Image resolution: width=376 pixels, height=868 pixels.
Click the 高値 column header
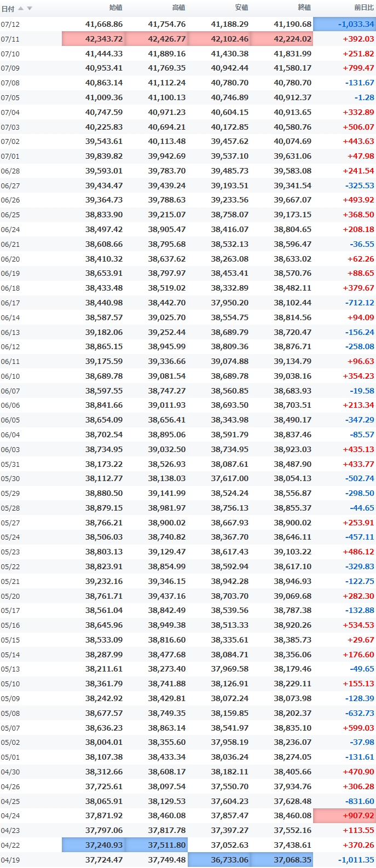178,8
